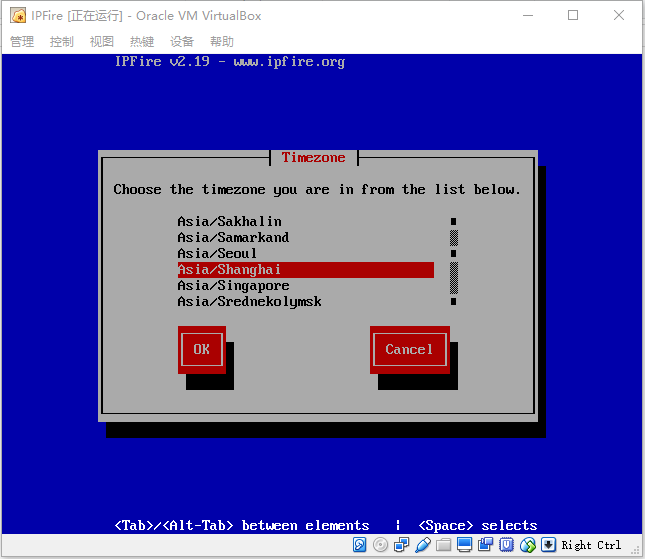Select Asia/Seoul in the timezone list
This screenshot has width=645, height=559.
(306, 254)
